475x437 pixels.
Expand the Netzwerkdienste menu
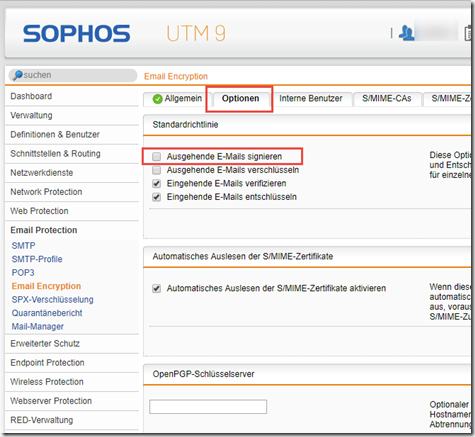[72, 173]
